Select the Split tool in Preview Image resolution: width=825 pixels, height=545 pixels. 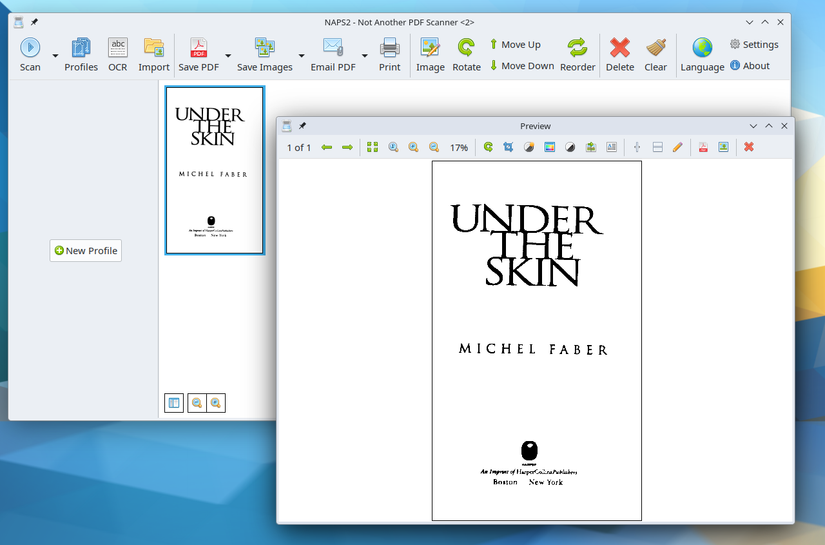click(x=637, y=147)
